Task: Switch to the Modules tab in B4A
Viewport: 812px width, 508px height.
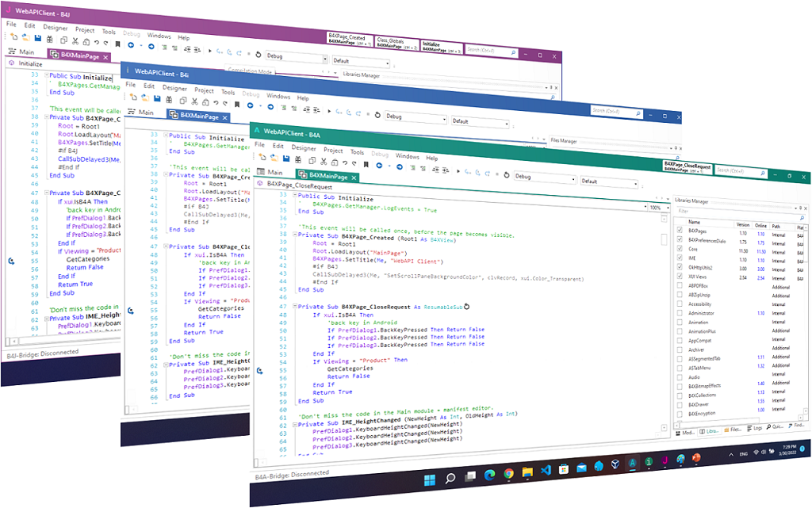Action: point(686,433)
